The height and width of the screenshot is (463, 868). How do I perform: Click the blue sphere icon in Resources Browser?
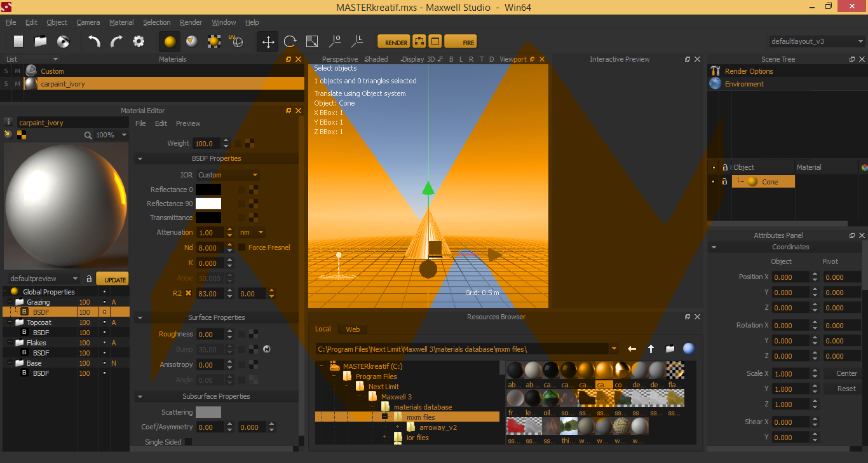688,349
